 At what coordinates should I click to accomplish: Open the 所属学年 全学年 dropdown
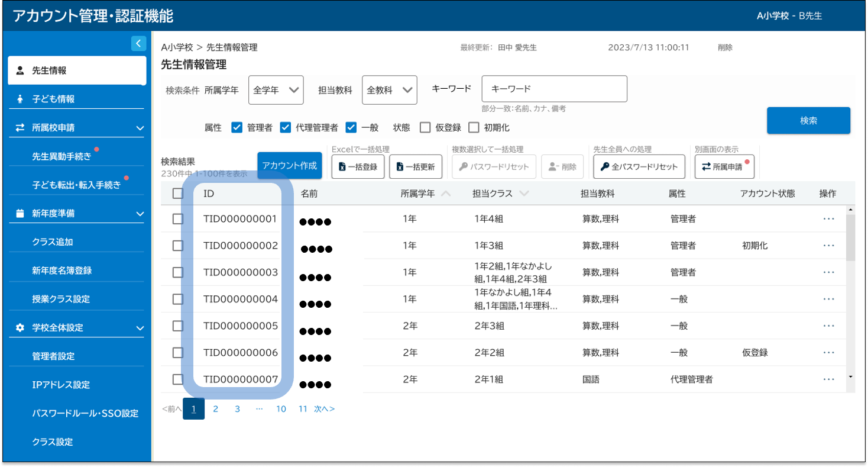tap(276, 90)
